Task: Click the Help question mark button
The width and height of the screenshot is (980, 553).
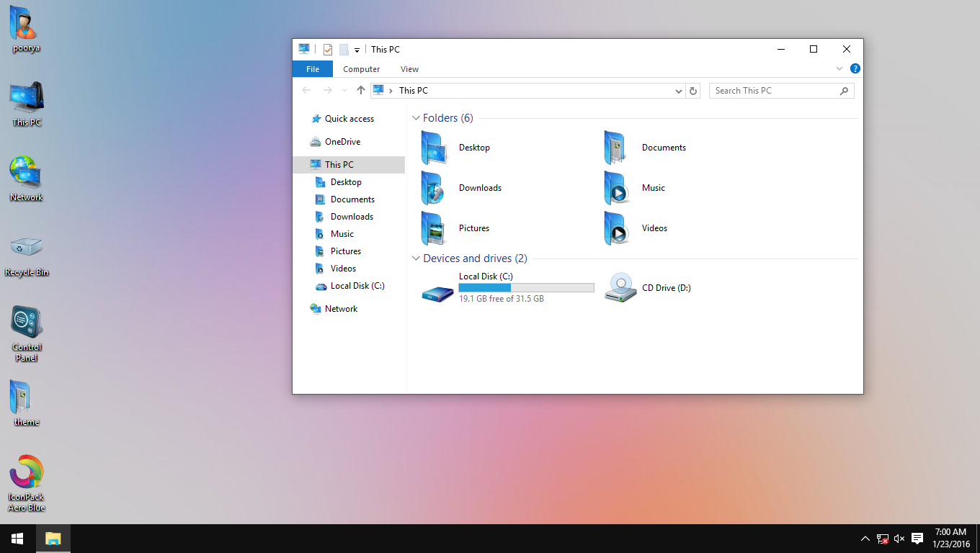Action: [855, 68]
